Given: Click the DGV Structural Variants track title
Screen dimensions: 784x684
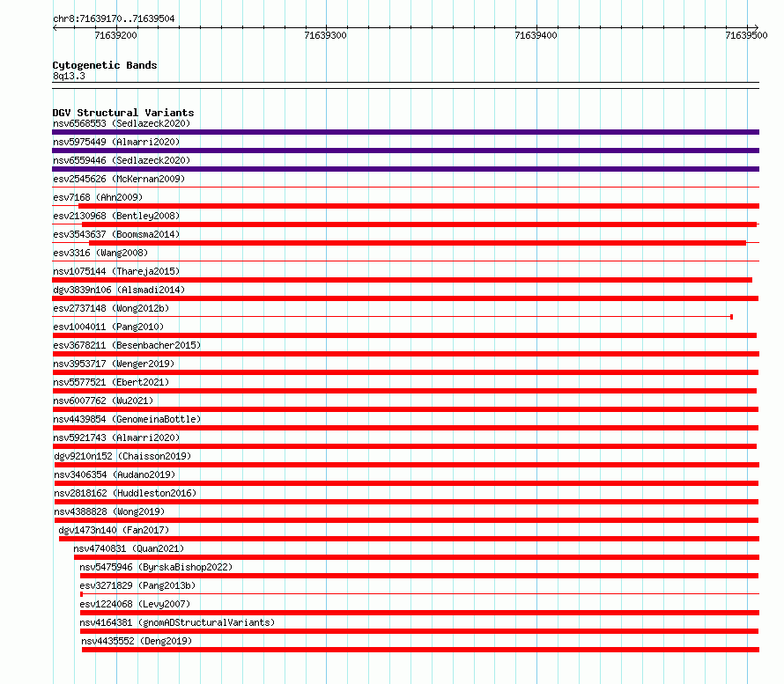Looking at the screenshot, I should pyautogui.click(x=123, y=113).
